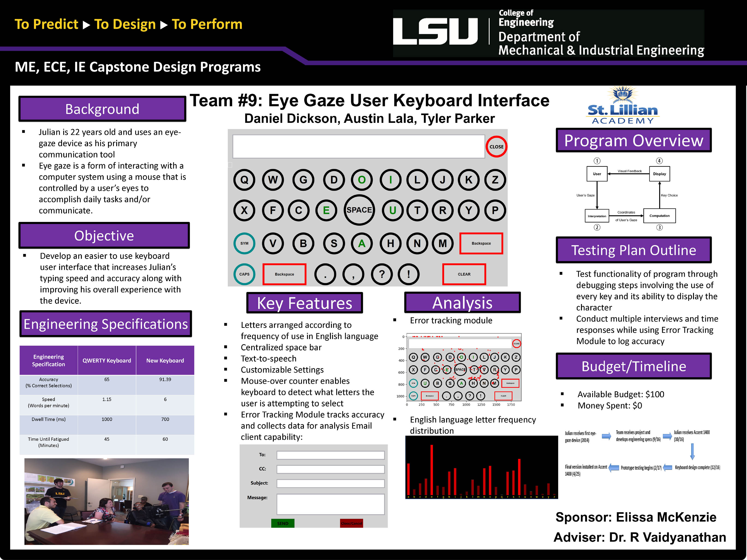Click the V key on the large keyboard
747x560 pixels.
(x=273, y=243)
